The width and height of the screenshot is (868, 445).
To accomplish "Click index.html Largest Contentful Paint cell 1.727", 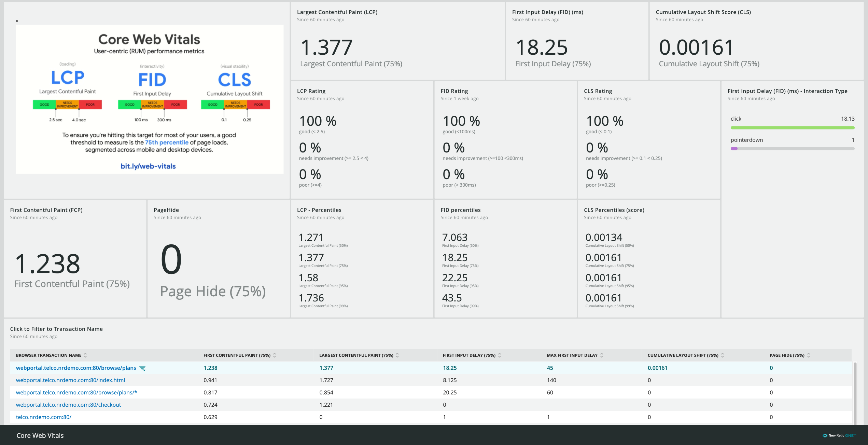I will coord(326,380).
